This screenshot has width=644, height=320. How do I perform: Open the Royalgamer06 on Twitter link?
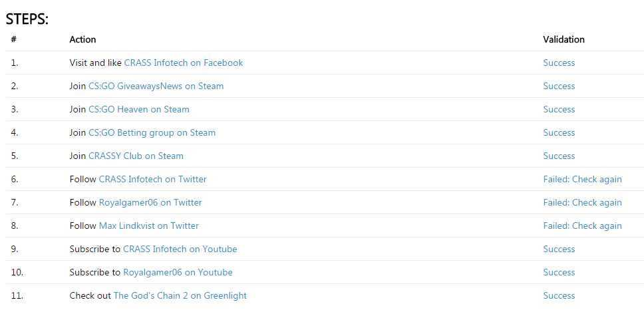(x=150, y=202)
